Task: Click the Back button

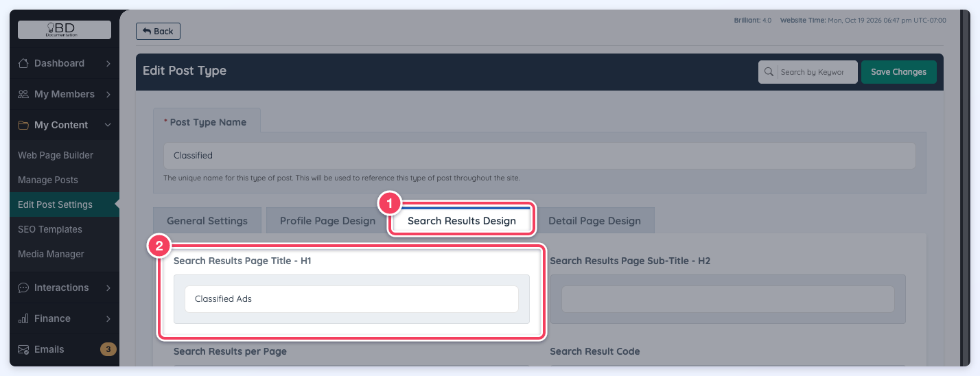Action: pos(158,31)
